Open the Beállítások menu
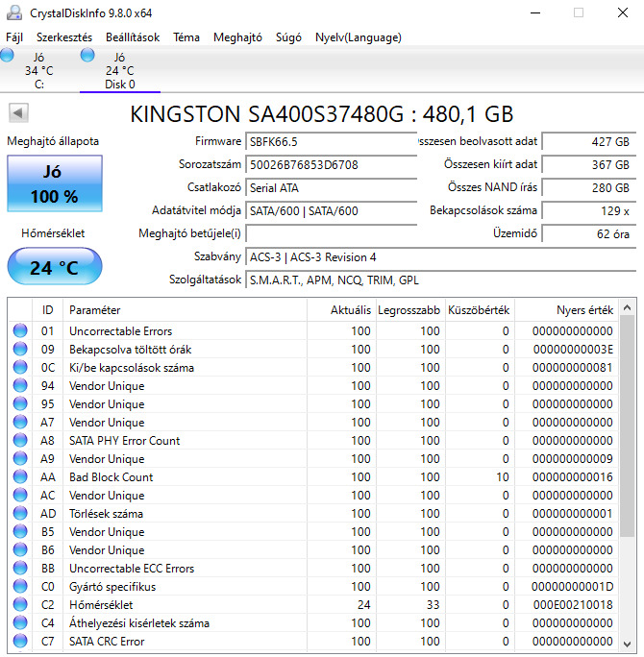The image size is (644, 657). tap(133, 37)
